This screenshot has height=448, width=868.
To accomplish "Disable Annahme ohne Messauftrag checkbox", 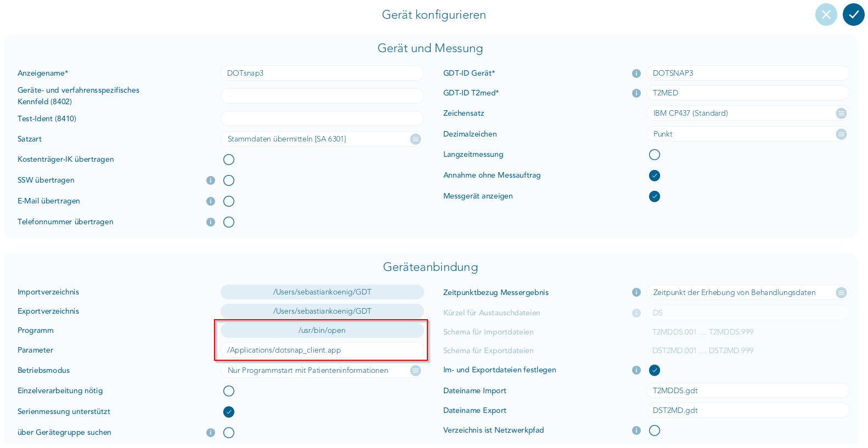I will pyautogui.click(x=655, y=175).
